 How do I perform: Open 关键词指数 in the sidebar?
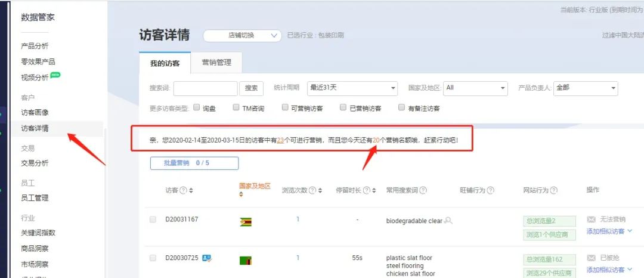[x=38, y=233]
